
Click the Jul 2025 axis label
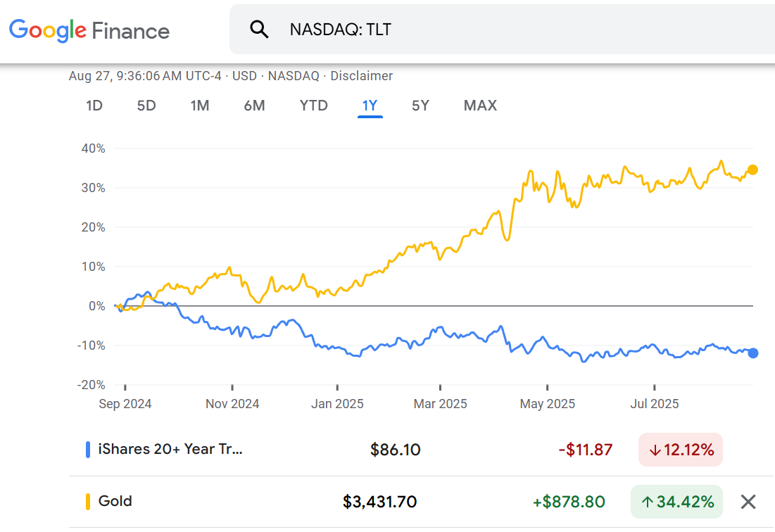coord(655,403)
